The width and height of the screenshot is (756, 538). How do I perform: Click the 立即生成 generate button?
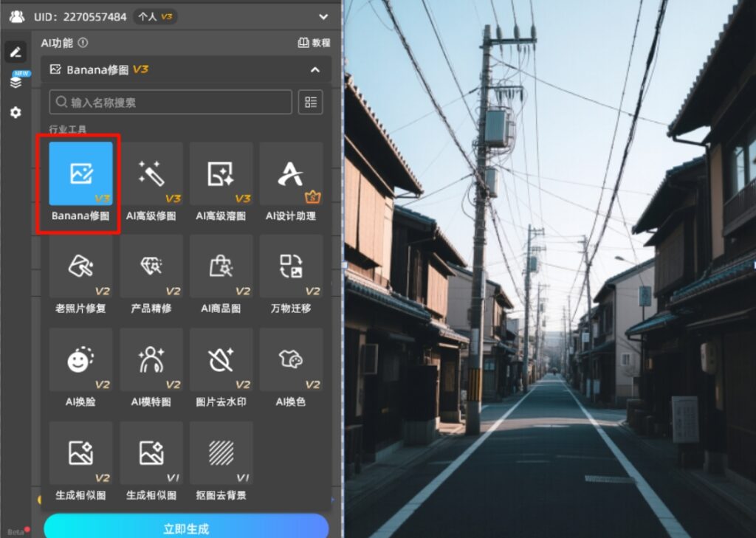click(185, 528)
